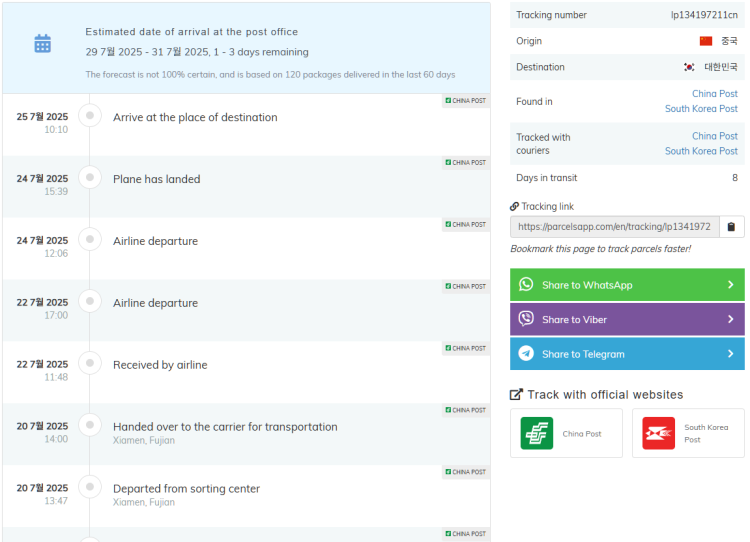Click the Days in transit value 8
Screen dimensions: 750x542
click(735, 178)
